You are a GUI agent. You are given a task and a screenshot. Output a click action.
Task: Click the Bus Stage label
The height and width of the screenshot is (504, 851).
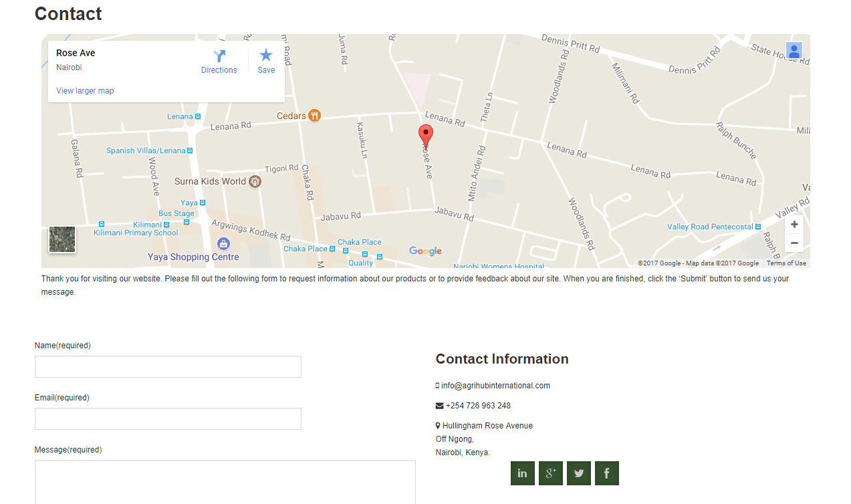pos(176,214)
